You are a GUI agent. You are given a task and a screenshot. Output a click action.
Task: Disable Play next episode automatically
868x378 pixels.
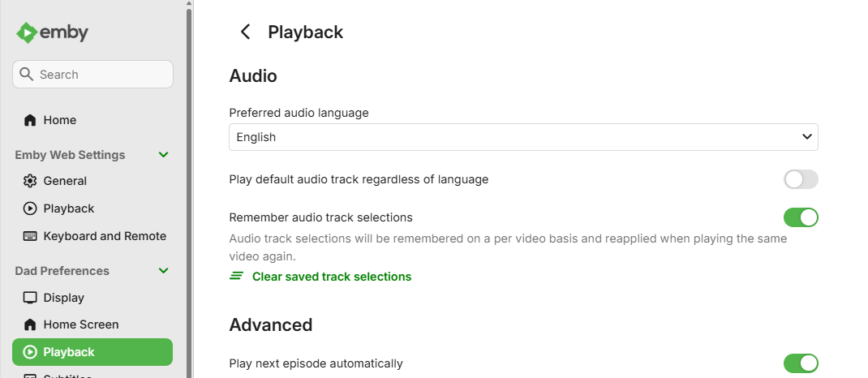(801, 363)
